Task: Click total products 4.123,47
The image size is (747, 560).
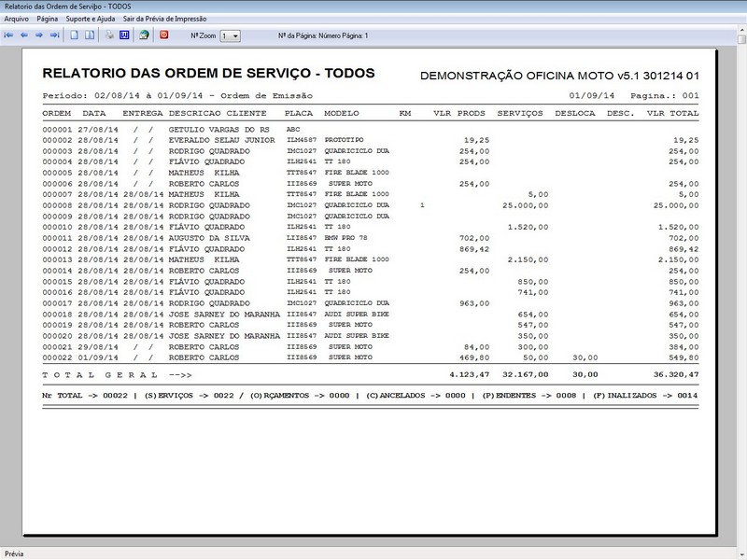Action: tap(470, 375)
